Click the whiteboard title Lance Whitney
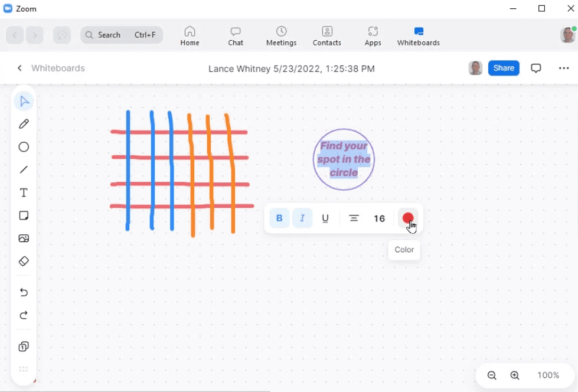578x392 pixels. click(292, 68)
